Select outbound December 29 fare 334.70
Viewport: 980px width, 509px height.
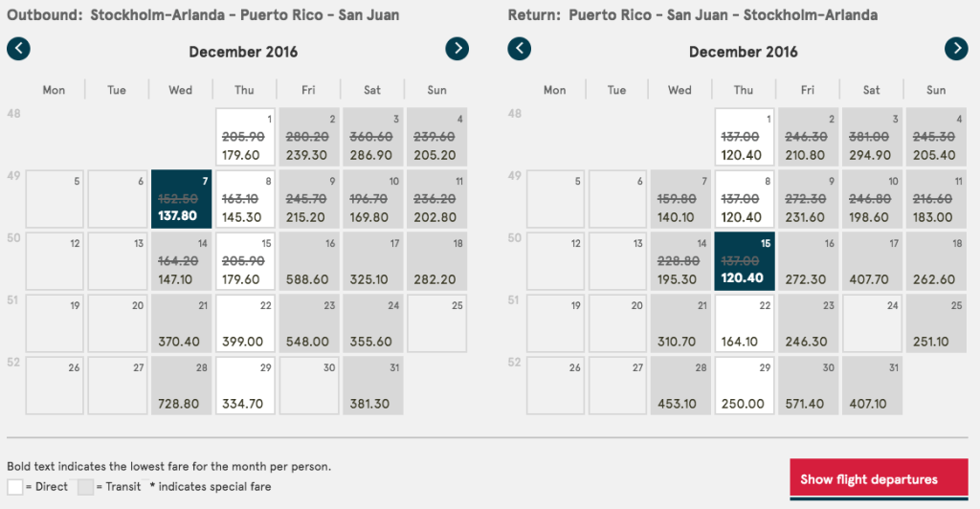tap(245, 387)
